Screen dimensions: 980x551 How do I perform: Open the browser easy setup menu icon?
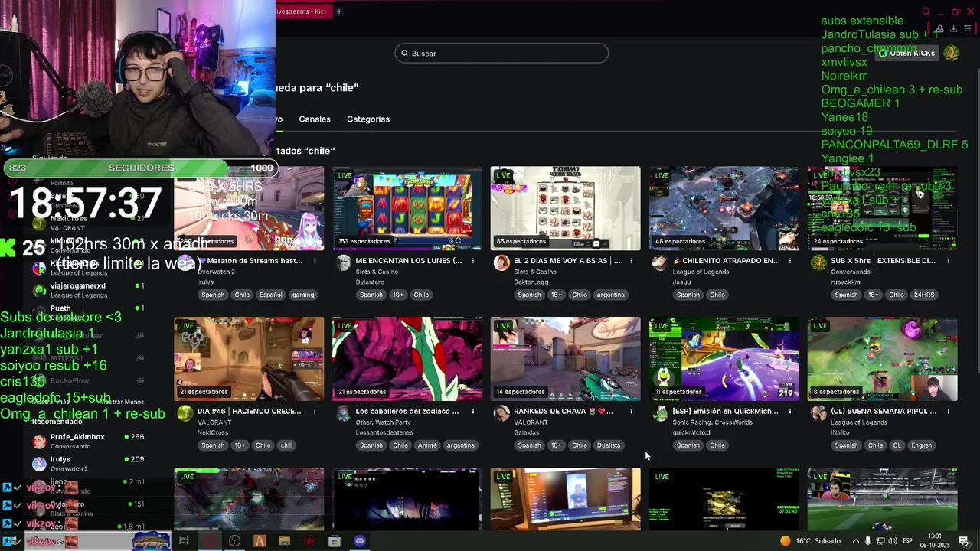[967, 29]
